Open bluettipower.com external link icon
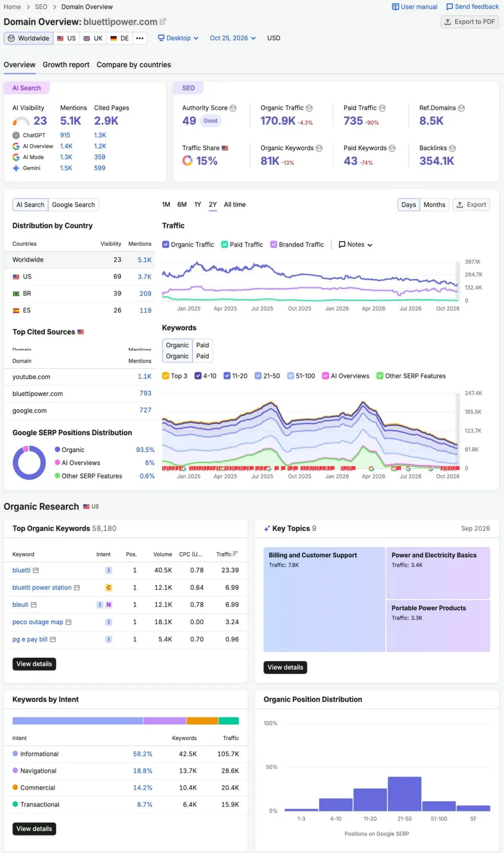 click(163, 22)
